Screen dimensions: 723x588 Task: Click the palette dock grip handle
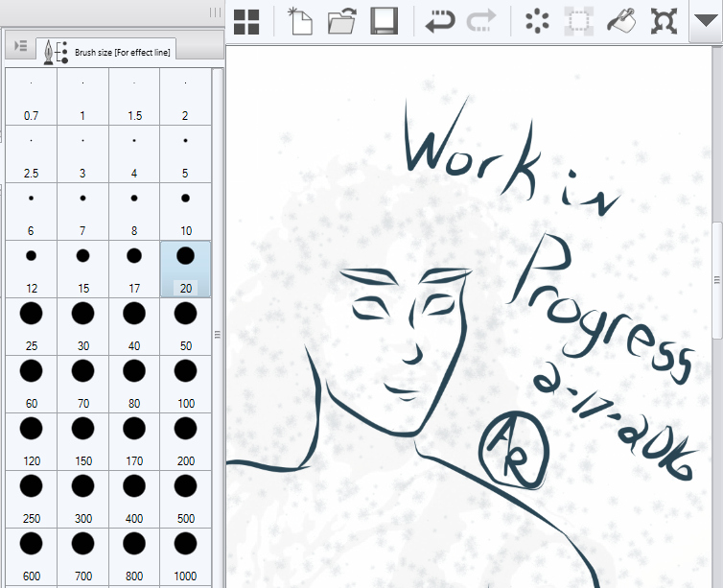[215, 12]
